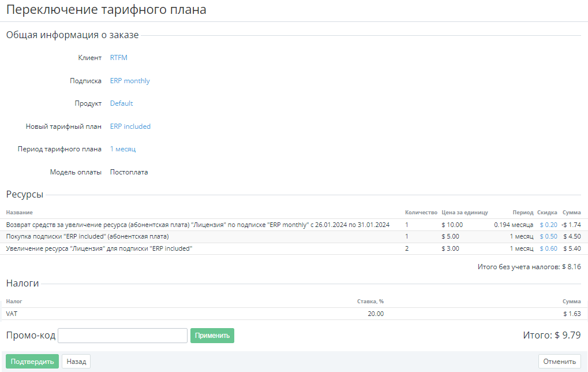Open the $ 0.20 discount link
Image resolution: width=588 pixels, height=372 pixels.
tap(548, 225)
